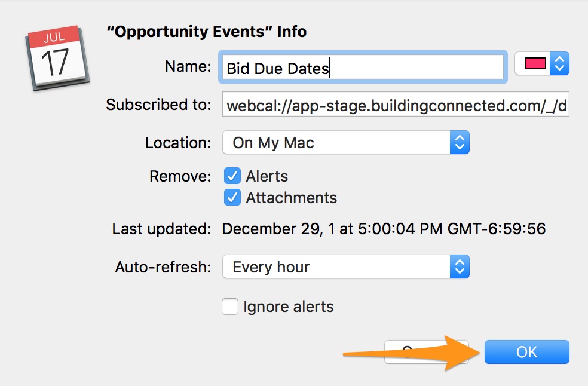The image size is (588, 386).
Task: Open the color picker dropdown arrows
Action: 560,64
